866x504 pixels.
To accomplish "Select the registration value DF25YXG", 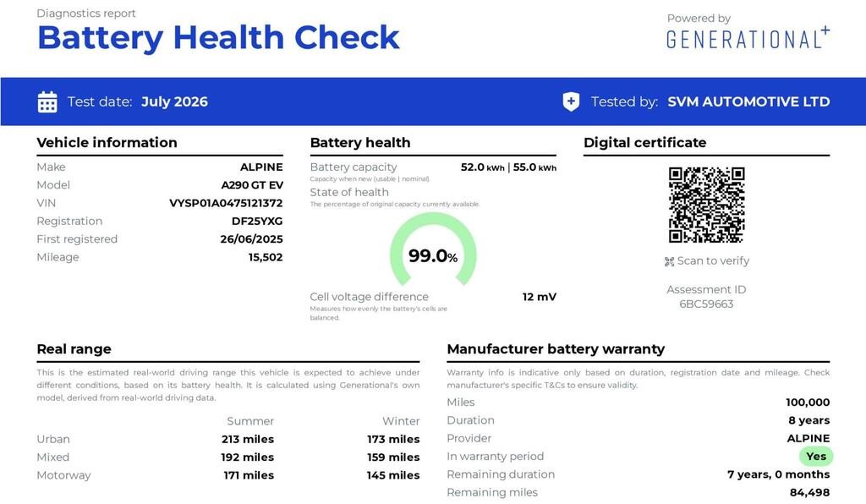I will pos(257,222).
